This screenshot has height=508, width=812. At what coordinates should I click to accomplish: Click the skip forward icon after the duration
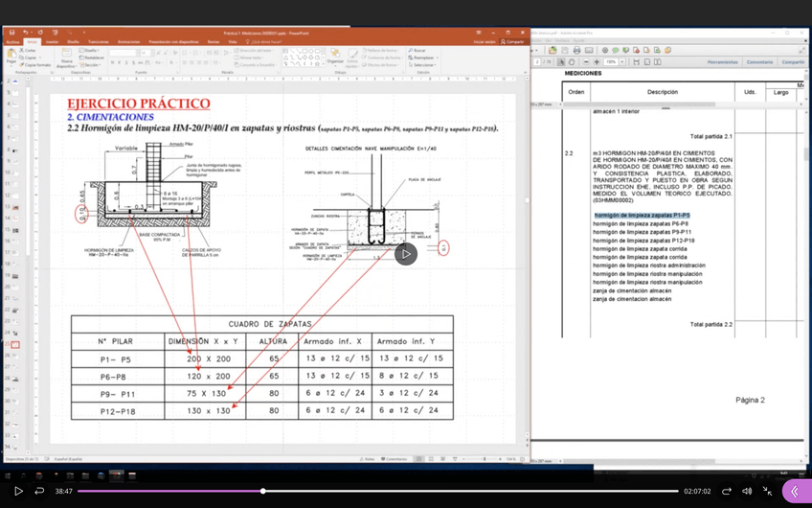click(x=726, y=491)
